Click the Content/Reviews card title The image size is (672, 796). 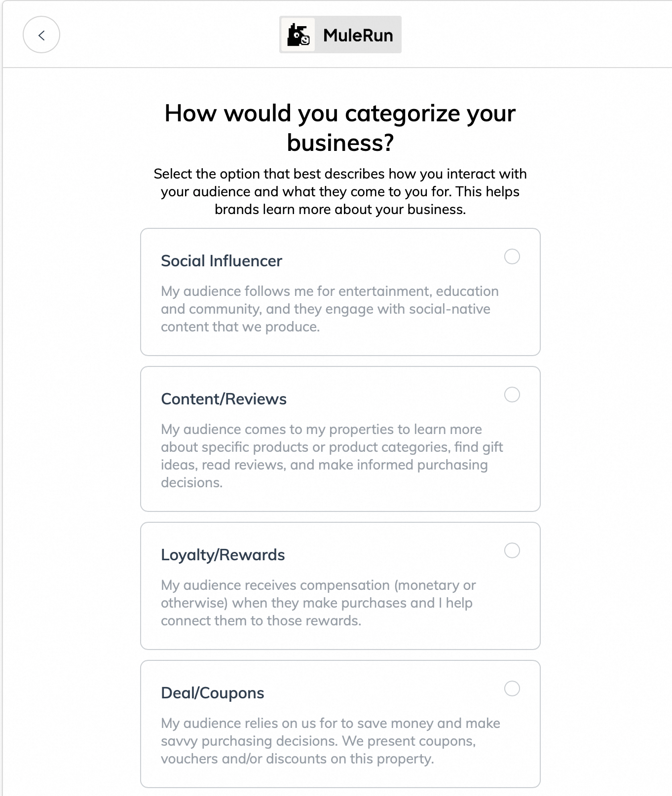point(224,398)
